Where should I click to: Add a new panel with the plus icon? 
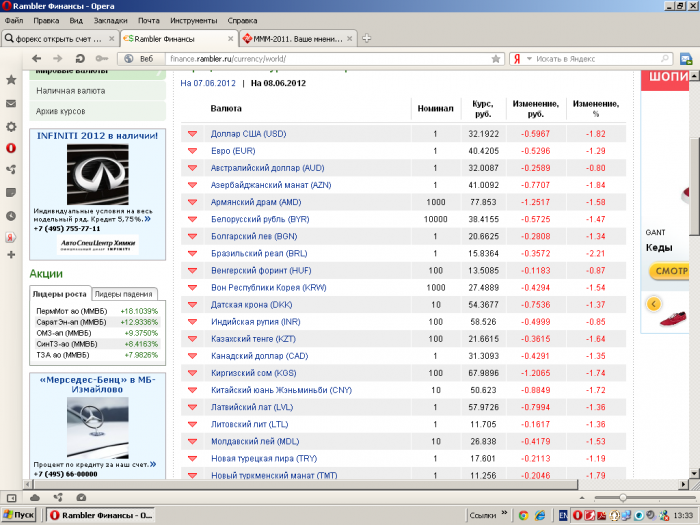11,256
